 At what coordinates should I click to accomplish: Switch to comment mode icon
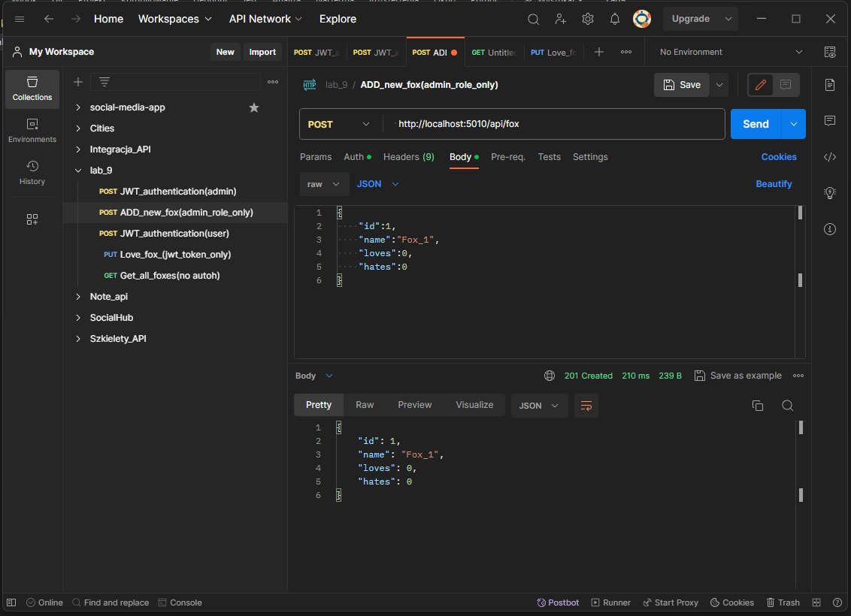(x=786, y=85)
